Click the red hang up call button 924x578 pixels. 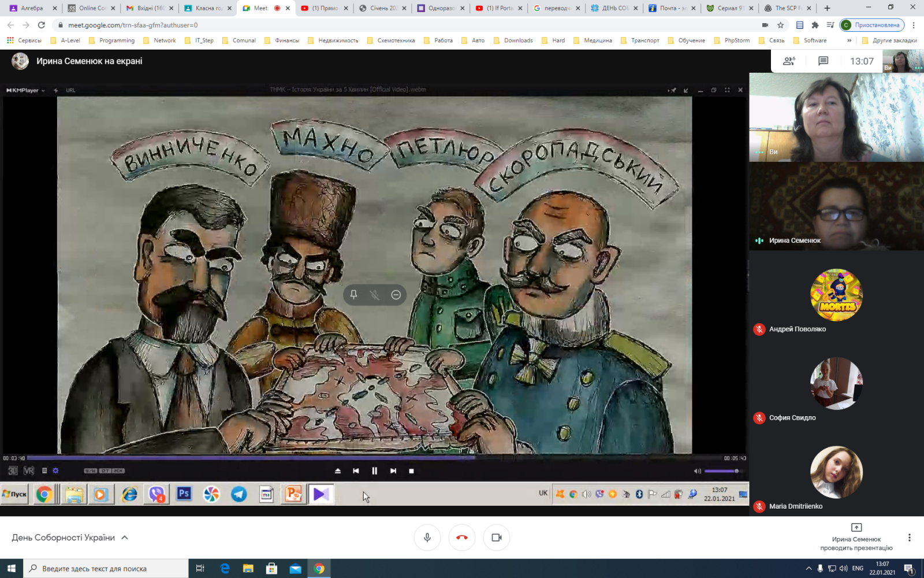click(462, 538)
